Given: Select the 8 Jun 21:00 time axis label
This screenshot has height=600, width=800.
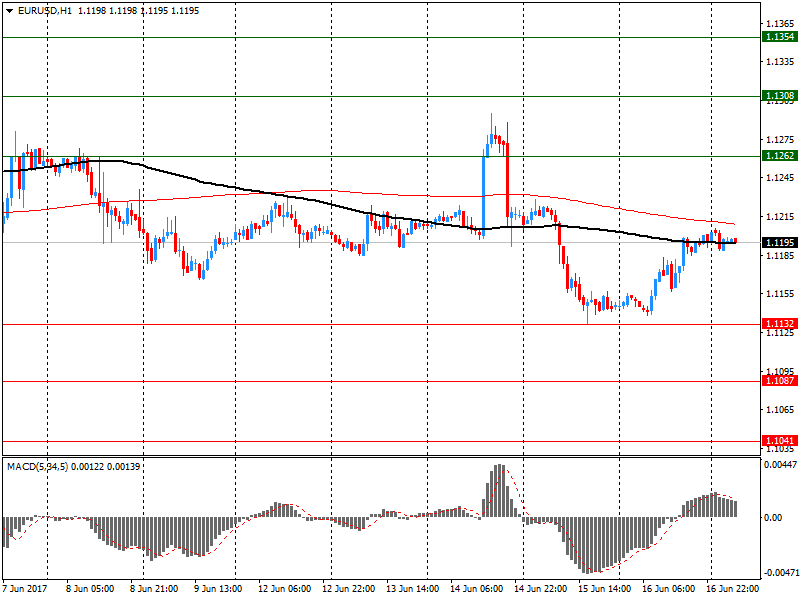Looking at the screenshot, I should point(154,588).
